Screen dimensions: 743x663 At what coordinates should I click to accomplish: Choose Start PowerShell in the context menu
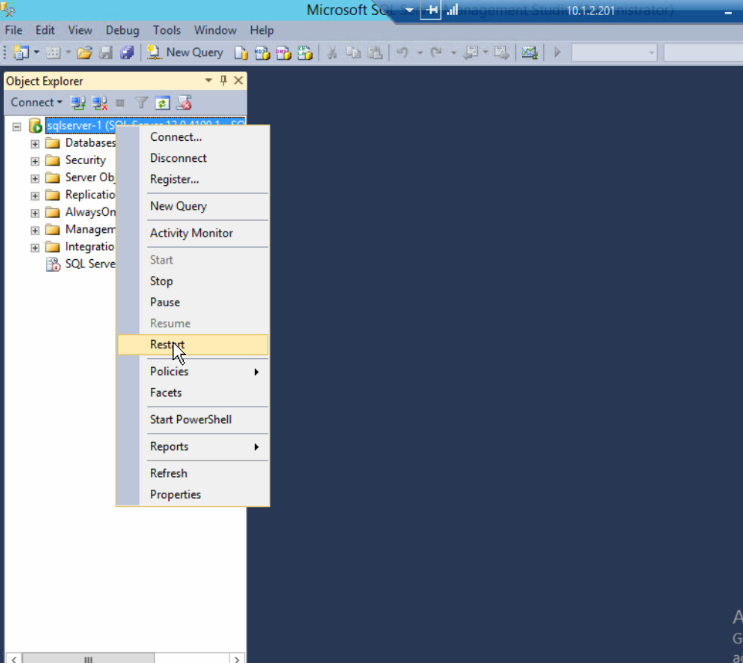coord(193,420)
